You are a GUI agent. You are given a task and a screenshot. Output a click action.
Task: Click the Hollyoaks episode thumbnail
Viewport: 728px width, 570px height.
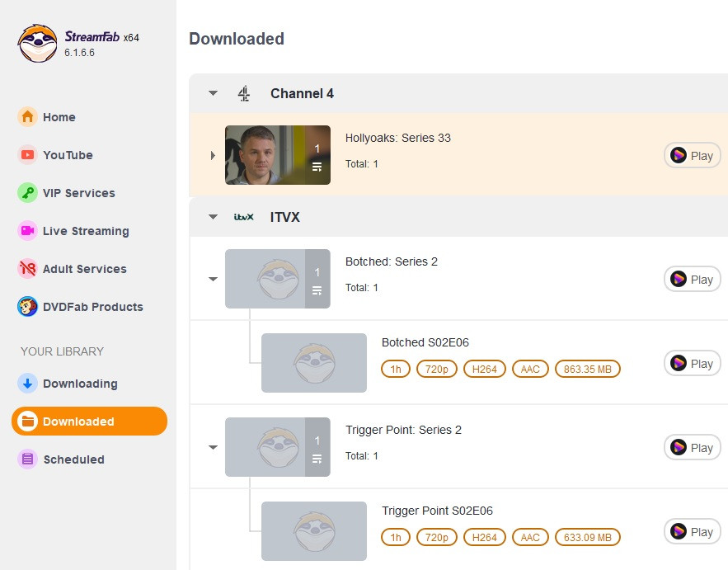click(278, 155)
